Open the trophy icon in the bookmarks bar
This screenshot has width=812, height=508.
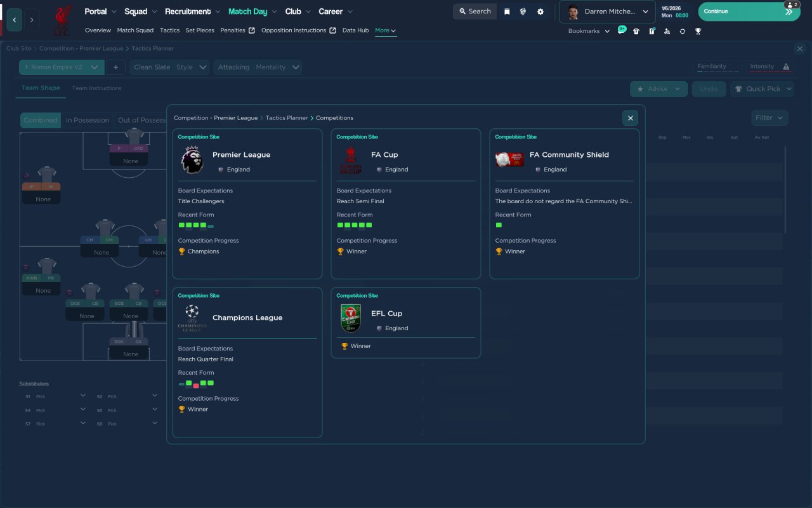698,31
